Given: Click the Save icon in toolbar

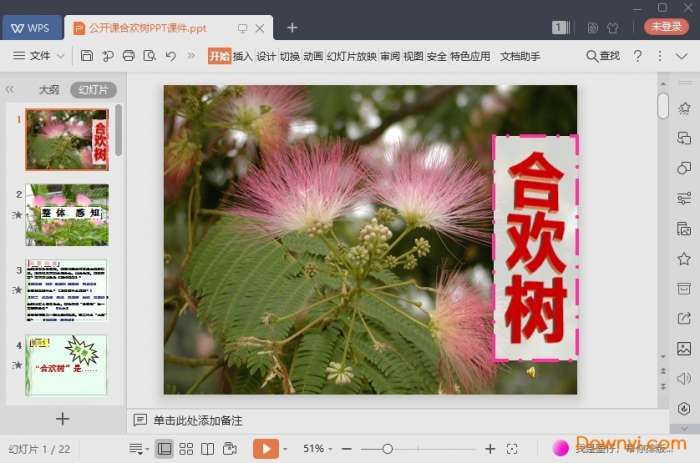Looking at the screenshot, I should [x=87, y=56].
